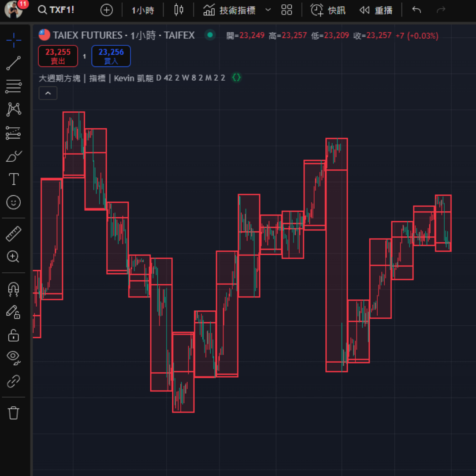
Task: Click the zoom in tool
Action: [x=14, y=257]
